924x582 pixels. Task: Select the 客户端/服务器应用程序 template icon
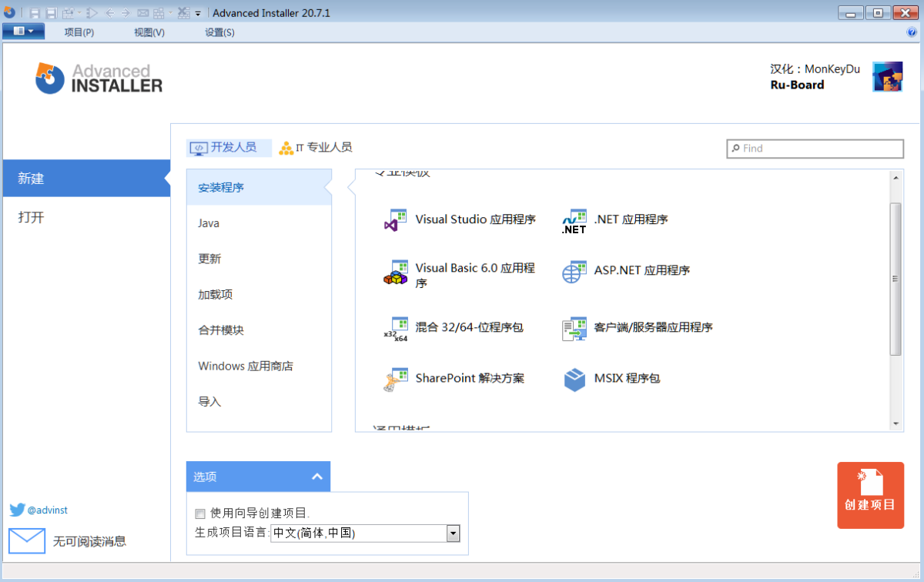click(574, 328)
